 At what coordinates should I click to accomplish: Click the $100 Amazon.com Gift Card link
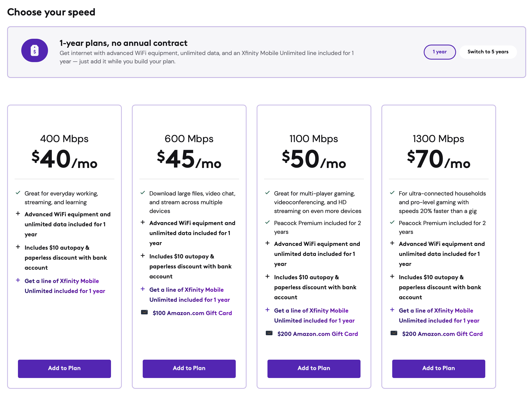pyautogui.click(x=192, y=313)
